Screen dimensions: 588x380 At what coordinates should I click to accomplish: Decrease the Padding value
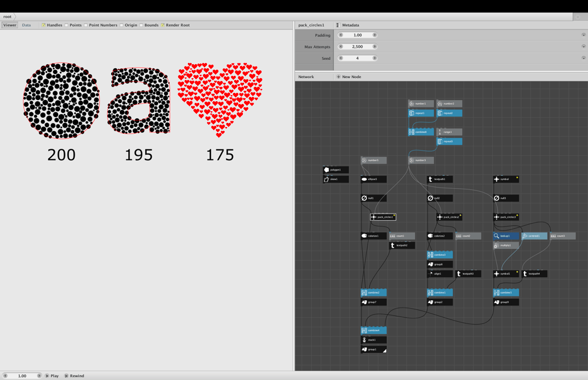click(340, 35)
